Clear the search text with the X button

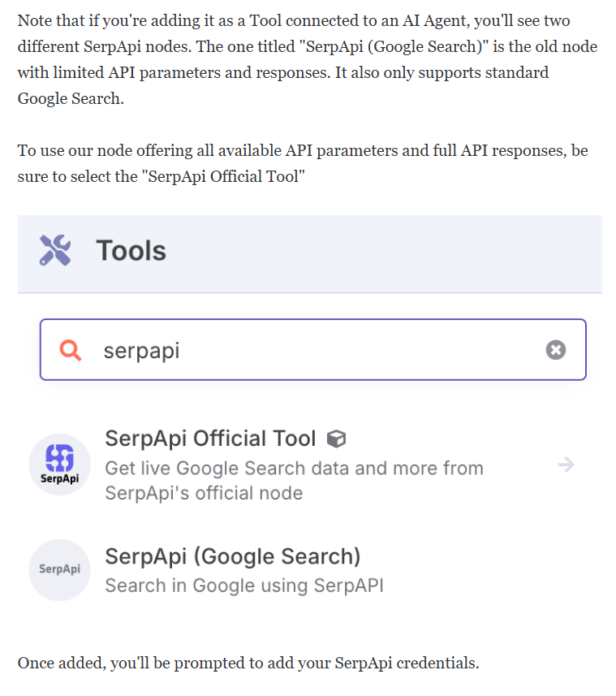coord(556,350)
